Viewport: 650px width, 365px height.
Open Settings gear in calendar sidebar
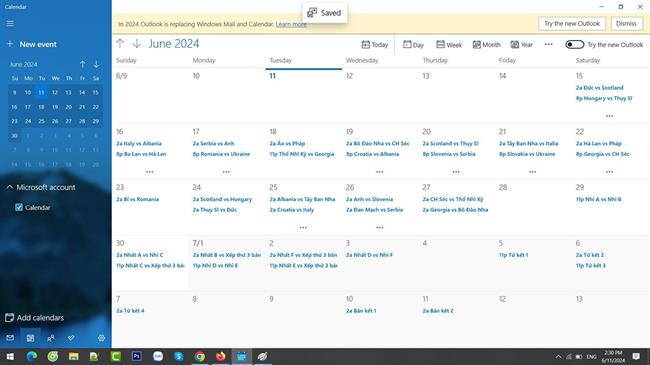[x=101, y=338]
